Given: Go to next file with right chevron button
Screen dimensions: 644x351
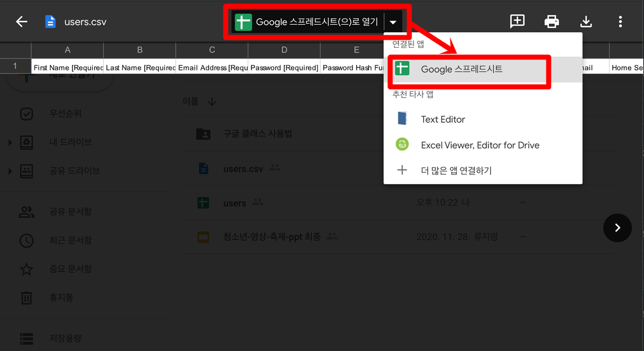Looking at the screenshot, I should pyautogui.click(x=617, y=228).
